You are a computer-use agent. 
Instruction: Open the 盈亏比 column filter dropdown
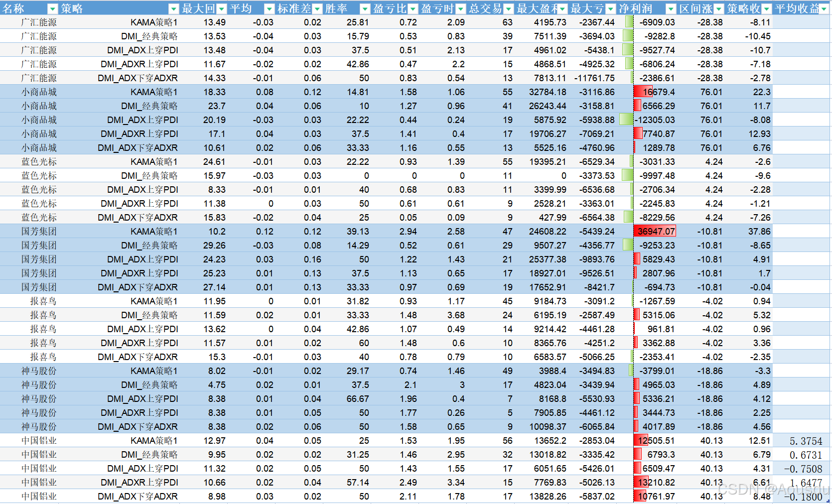(x=413, y=9)
